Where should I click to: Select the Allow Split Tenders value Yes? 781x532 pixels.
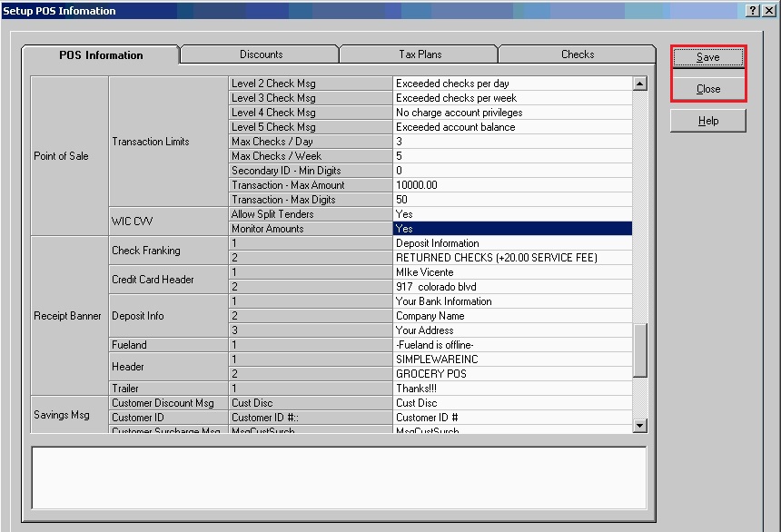[x=512, y=214]
